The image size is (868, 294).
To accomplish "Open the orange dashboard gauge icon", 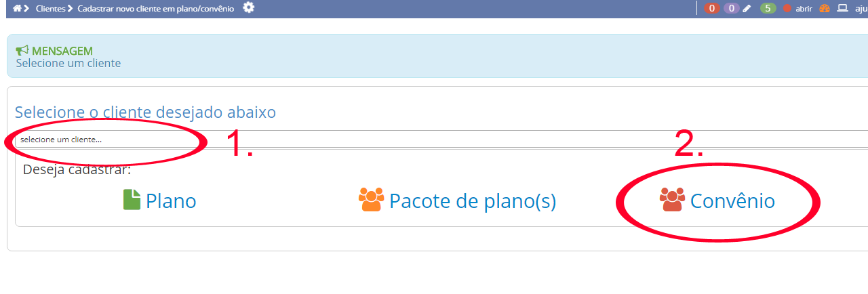I will (825, 9).
